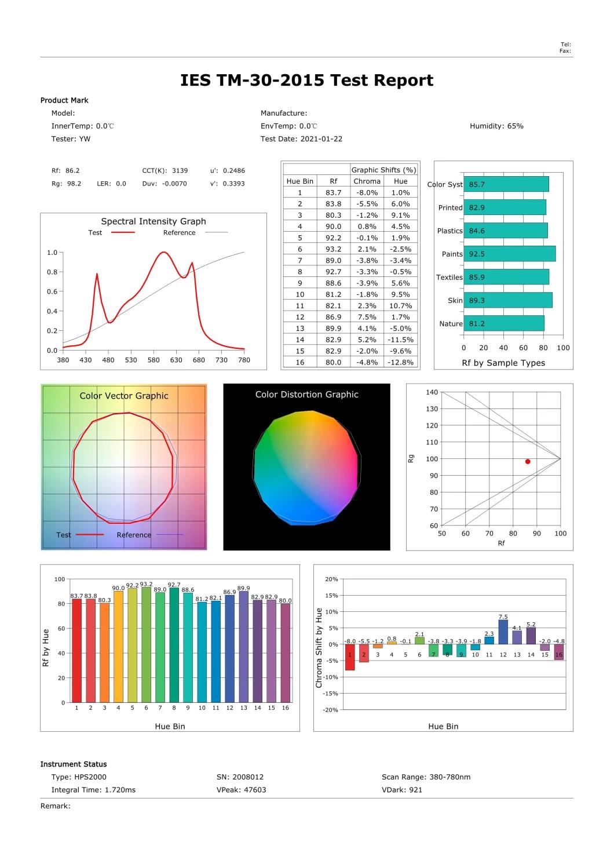Click the Graphic Shifts (%) table header
This screenshot has width=614, height=868.
pos(383,170)
